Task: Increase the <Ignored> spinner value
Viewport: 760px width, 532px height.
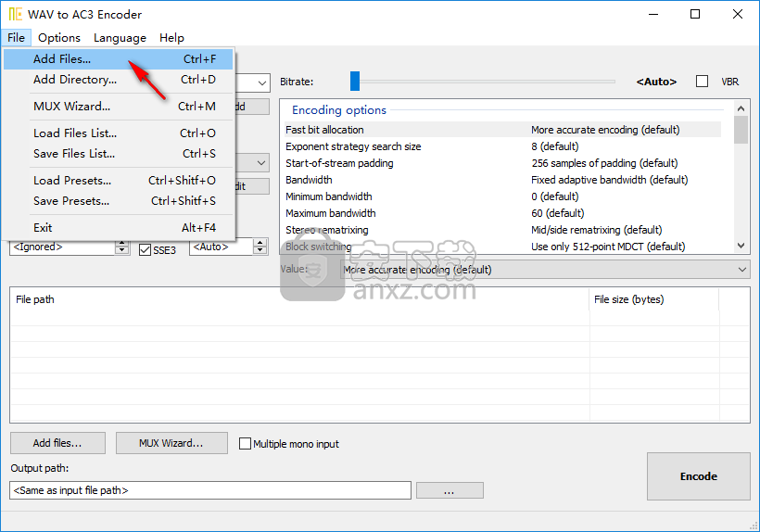Action: [122, 243]
